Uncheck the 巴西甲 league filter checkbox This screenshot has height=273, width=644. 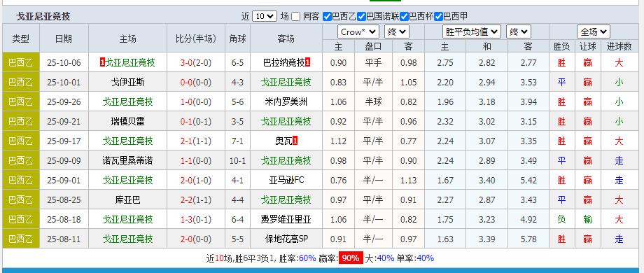pyautogui.click(x=439, y=16)
